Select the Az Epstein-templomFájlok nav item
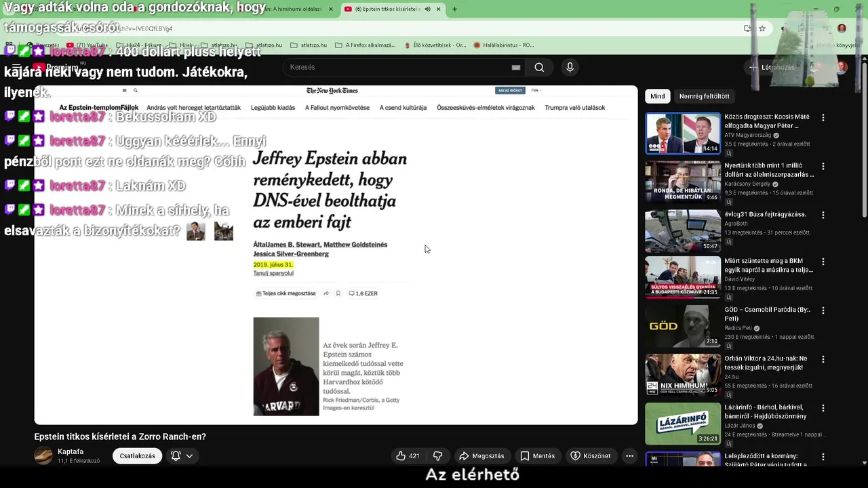Screen dimensions: 868x488 coord(99,107)
